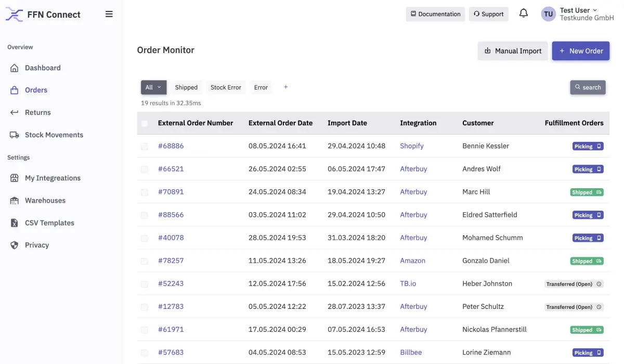Toggle the select-all checkbox in table header
624x364 pixels.
145,124
